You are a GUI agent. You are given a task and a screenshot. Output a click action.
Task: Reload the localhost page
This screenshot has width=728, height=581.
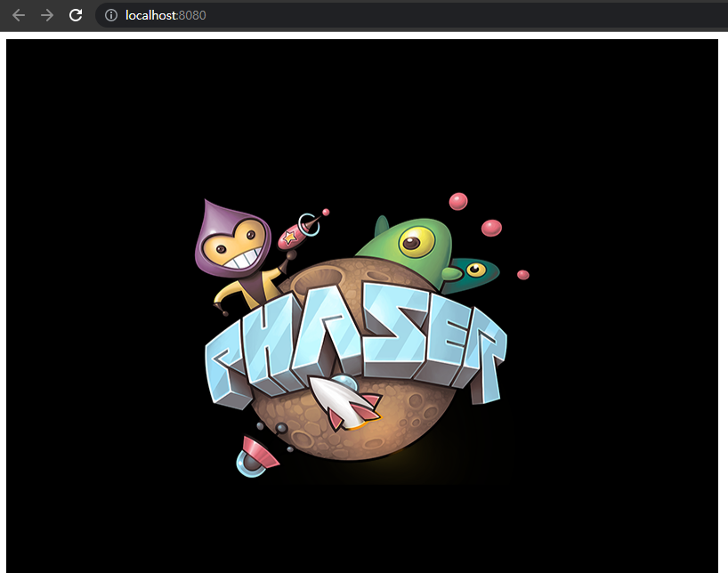tap(76, 15)
